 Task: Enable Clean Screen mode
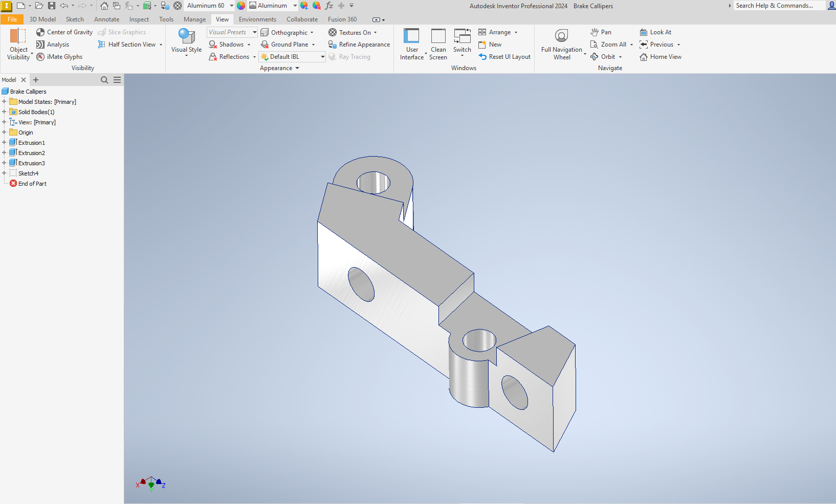(438, 44)
